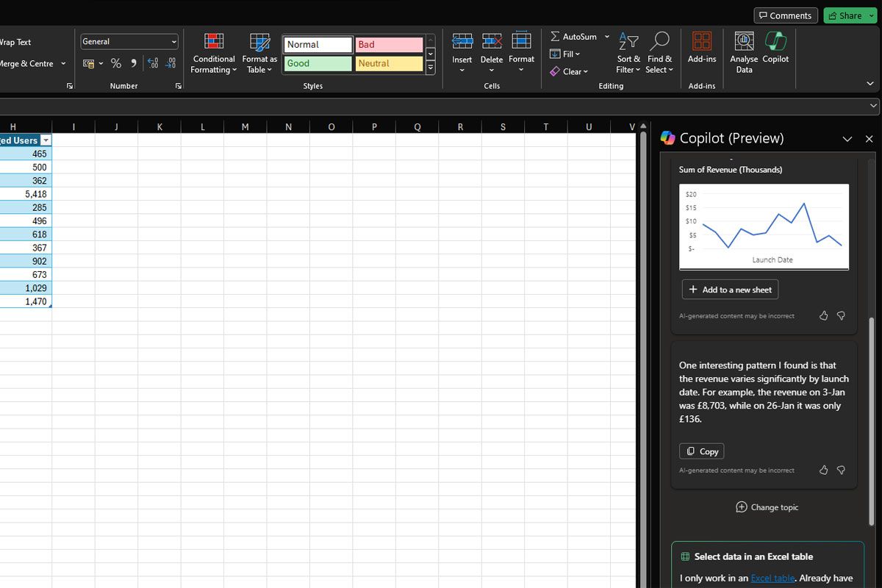The image size is (882, 588).
Task: Click the Find & Select magnifier icon
Action: pyautogui.click(x=659, y=41)
